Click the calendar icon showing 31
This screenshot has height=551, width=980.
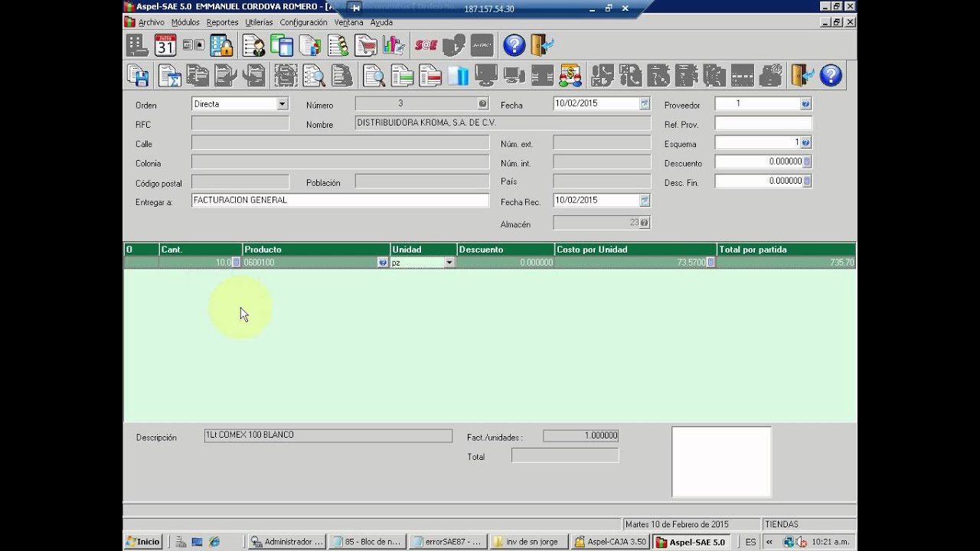click(x=165, y=45)
